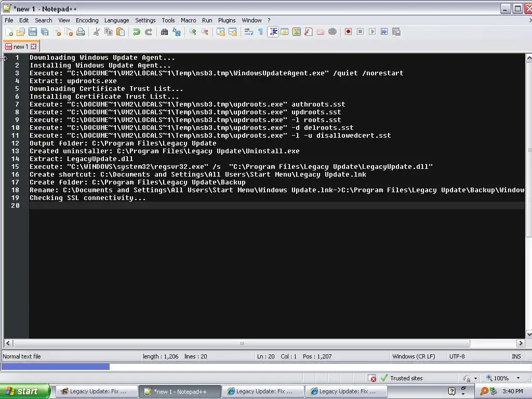Toggle synchronize vertical scrolling icon
This screenshot has width=532, height=399.
221,32
